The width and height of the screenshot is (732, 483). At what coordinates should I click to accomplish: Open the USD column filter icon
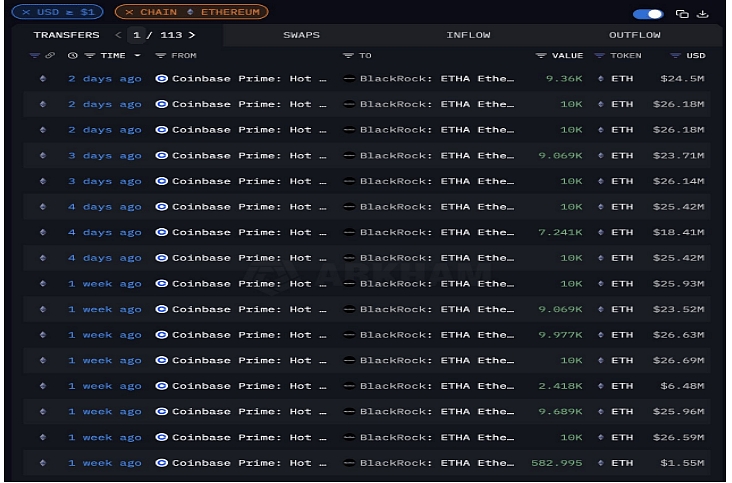(x=675, y=56)
